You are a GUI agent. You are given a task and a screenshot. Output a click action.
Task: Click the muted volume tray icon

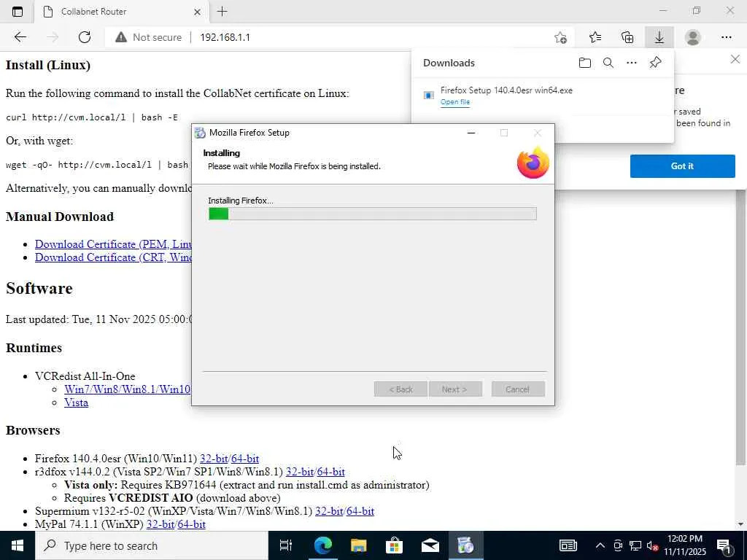coord(652,546)
